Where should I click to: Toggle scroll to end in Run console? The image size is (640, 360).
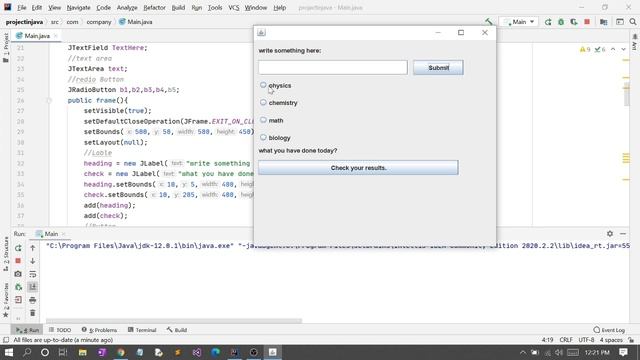[33, 287]
